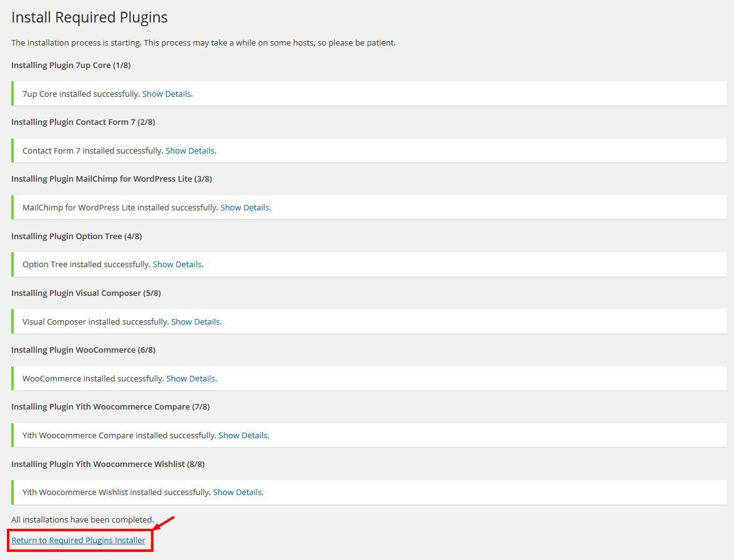Click 'Installing Plugin Yith Woocommerce Compare (7/8)' text
Viewport: 734px width, 560px height.
point(110,407)
